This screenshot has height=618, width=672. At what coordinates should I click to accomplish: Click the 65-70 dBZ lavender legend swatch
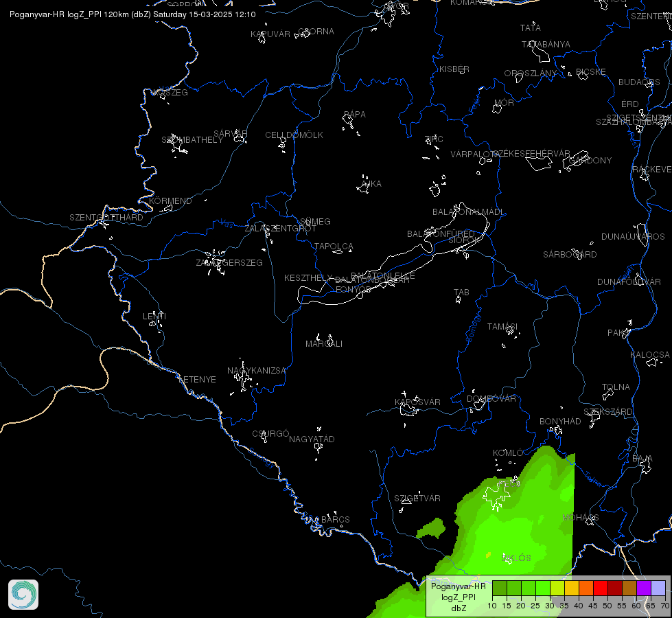tap(658, 588)
